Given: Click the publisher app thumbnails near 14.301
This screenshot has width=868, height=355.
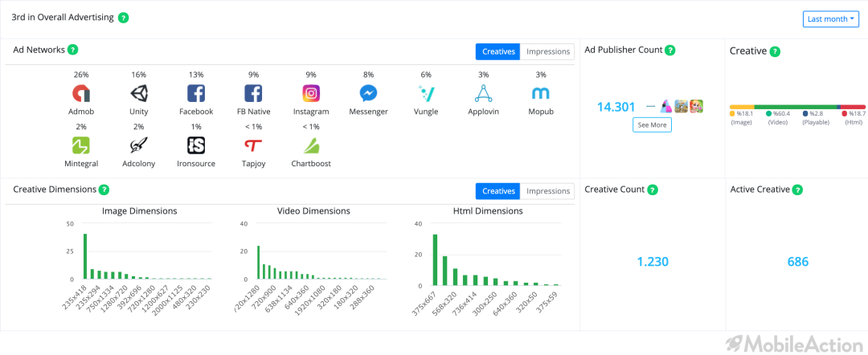Looking at the screenshot, I should tap(681, 106).
